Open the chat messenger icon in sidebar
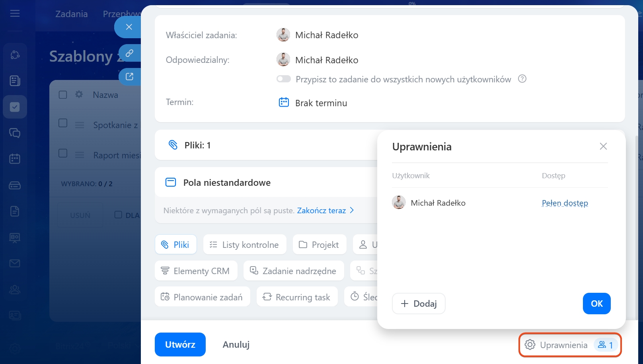Viewport: 643px width, 364px height. point(15,133)
